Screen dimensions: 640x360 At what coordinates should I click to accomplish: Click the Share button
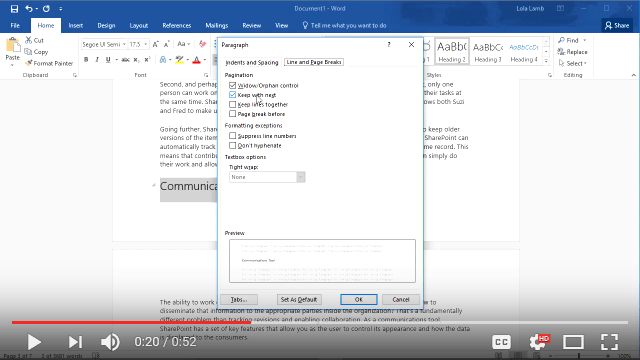[x=617, y=25]
